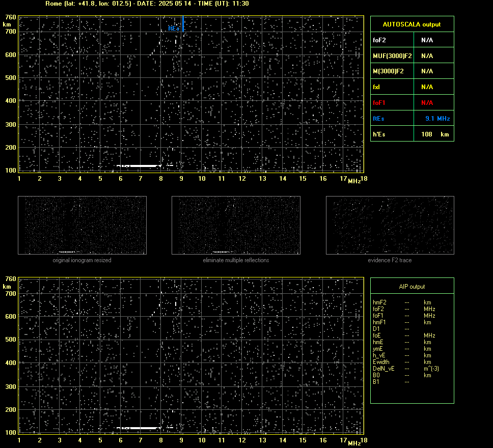Click the Rome date and time header text
Screen dimensions: 493x448
tap(147, 4)
